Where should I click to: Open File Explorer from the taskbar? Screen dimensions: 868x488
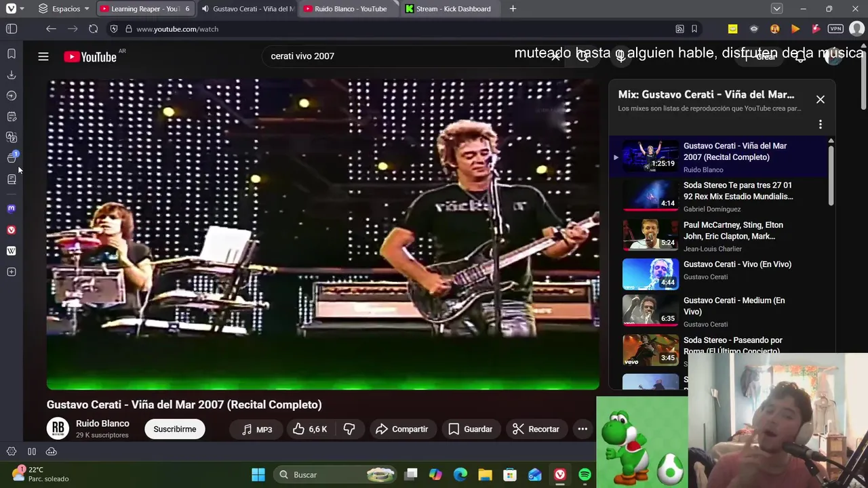[485, 474]
